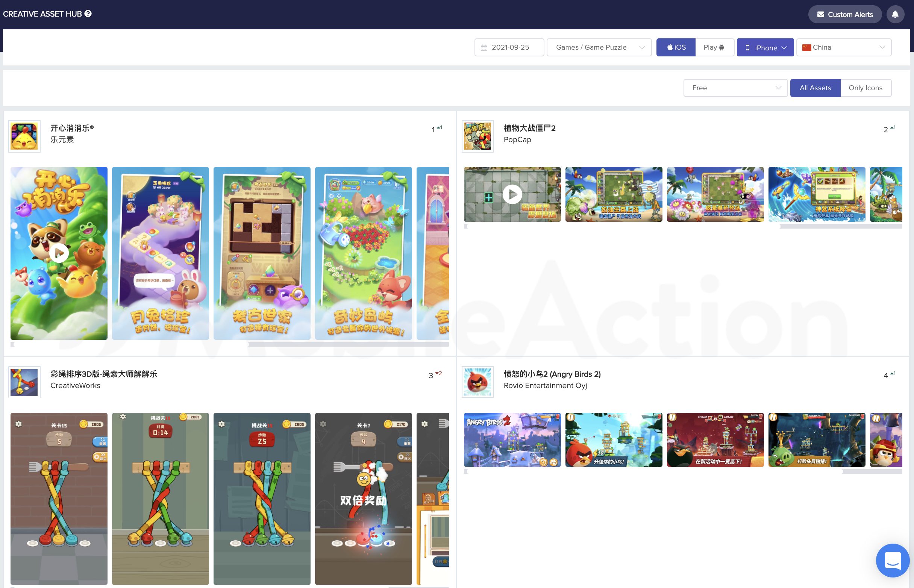The width and height of the screenshot is (914, 588).
Task: Open the rope game 挑战关 25 steps screenshot
Action: point(262,499)
